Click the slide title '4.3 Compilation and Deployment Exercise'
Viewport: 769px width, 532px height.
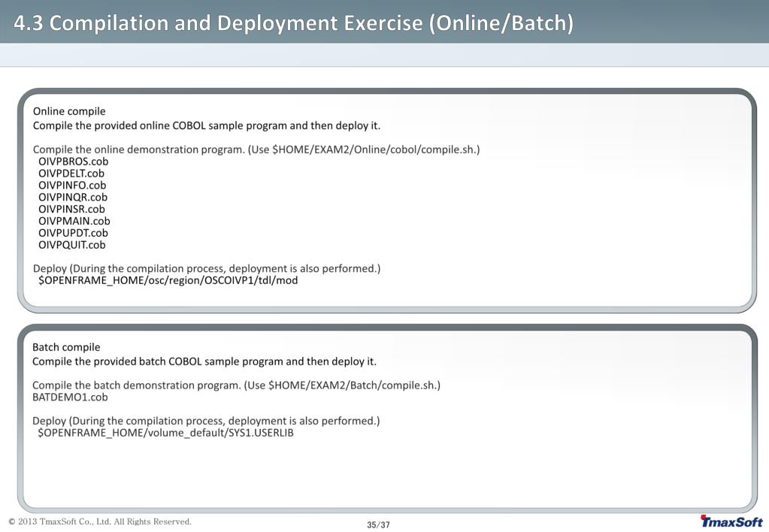pyautogui.click(x=293, y=23)
